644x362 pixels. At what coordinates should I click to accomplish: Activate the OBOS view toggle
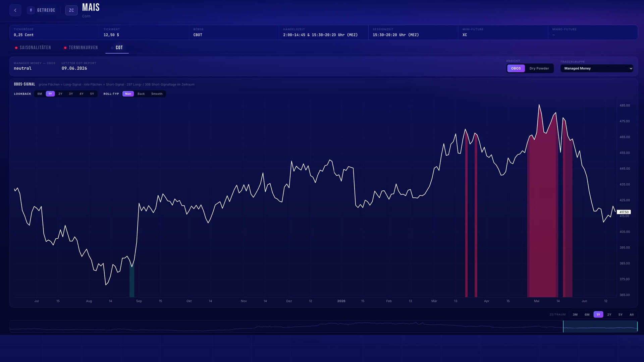516,68
